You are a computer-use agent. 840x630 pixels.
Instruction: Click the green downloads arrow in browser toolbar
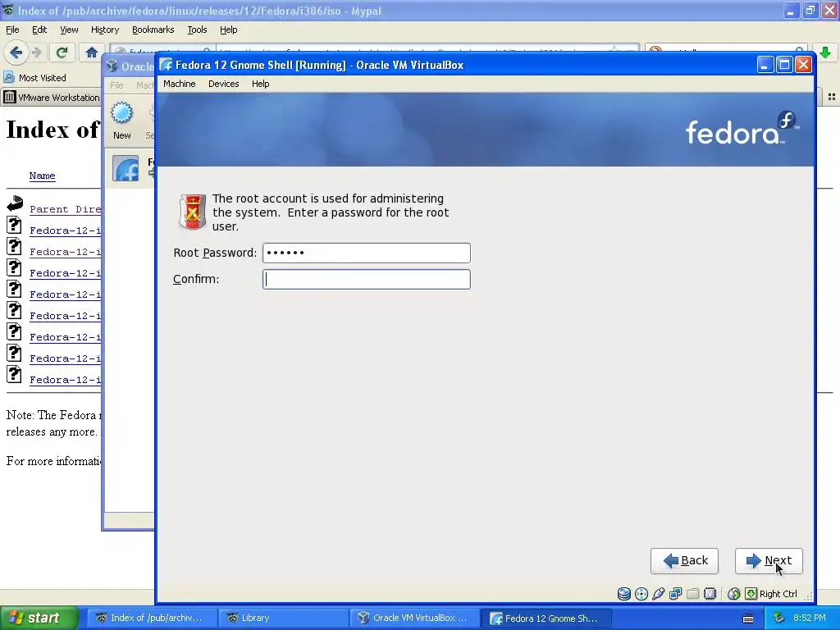[825, 52]
